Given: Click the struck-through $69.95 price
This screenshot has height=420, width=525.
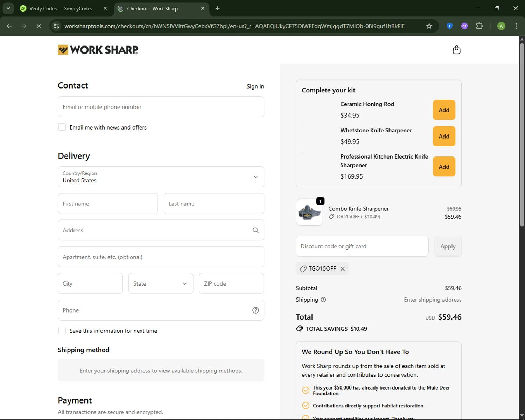Looking at the screenshot, I should [454, 209].
